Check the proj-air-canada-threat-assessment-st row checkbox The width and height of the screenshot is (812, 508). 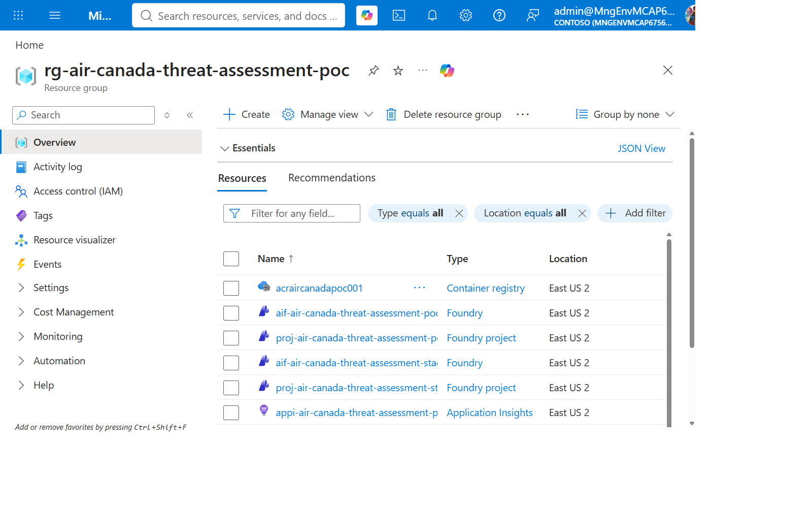[231, 388]
